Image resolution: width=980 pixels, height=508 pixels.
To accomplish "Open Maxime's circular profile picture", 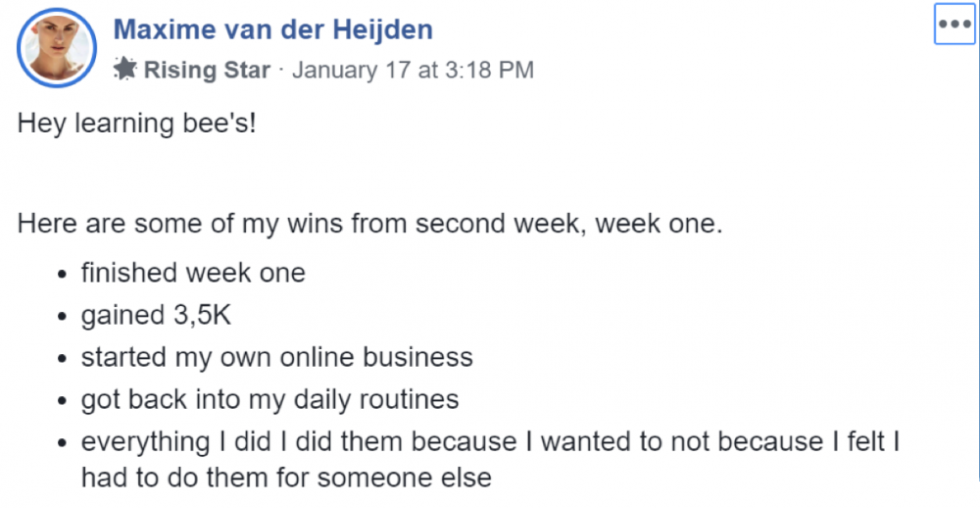I will (x=57, y=47).
